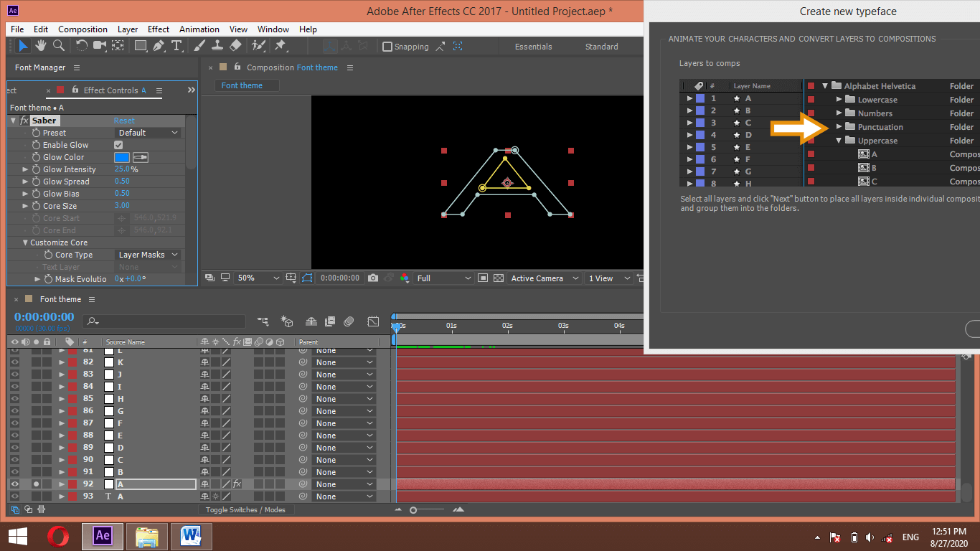Choose the Horizontal Type tool
This screenshot has width=980, height=551.
pyautogui.click(x=176, y=46)
